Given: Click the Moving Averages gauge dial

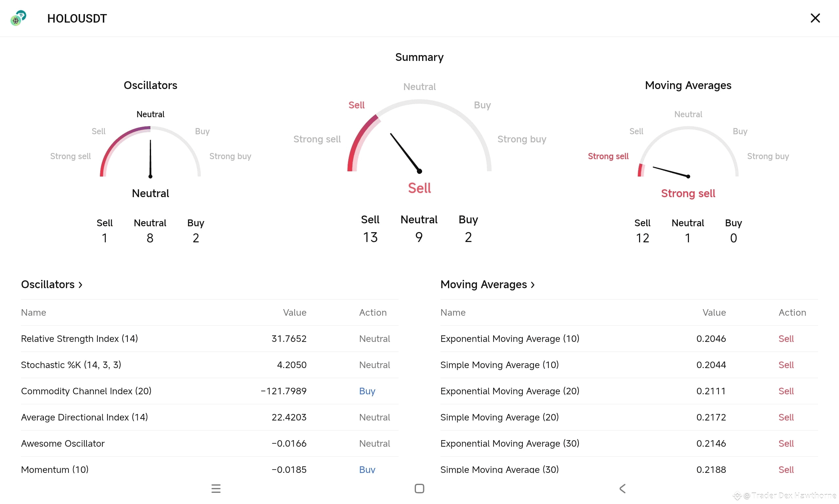Looking at the screenshot, I should coord(688,153).
